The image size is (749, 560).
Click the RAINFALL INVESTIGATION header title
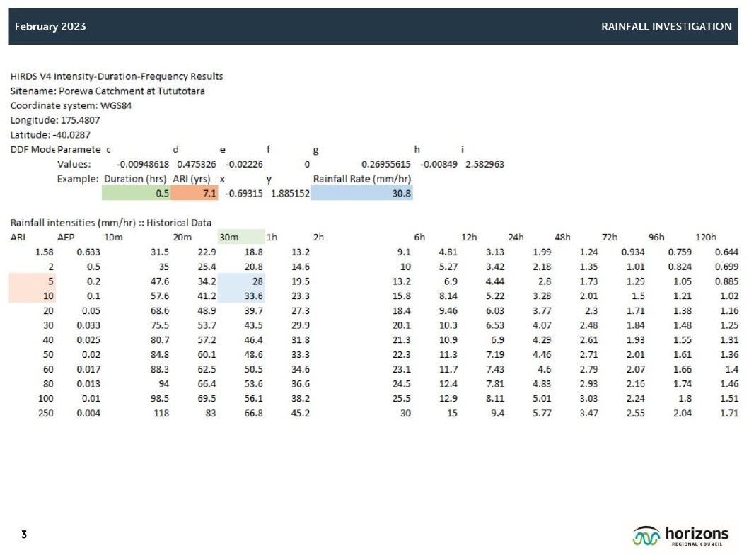(x=666, y=26)
